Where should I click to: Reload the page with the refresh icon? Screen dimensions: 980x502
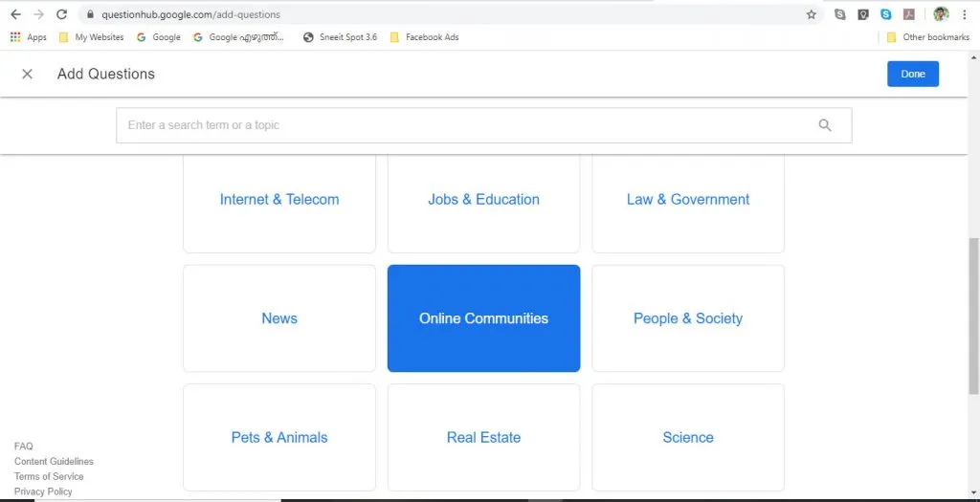point(61,14)
